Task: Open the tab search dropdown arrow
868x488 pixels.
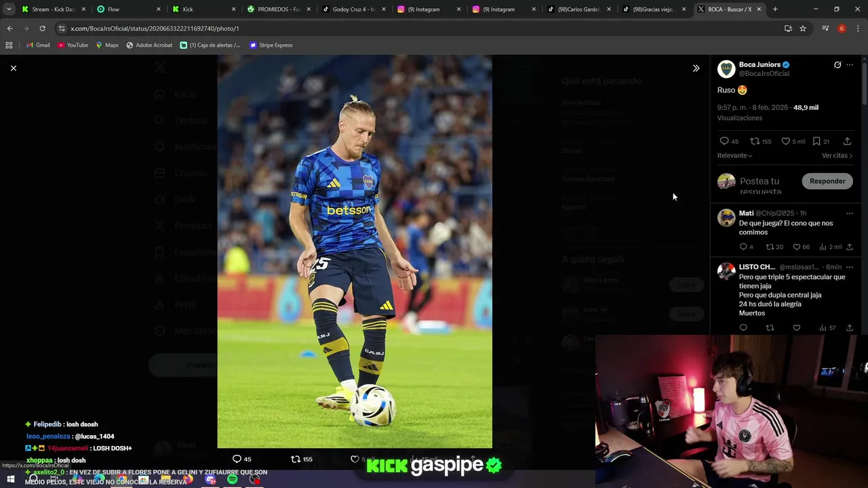Action: [x=9, y=9]
